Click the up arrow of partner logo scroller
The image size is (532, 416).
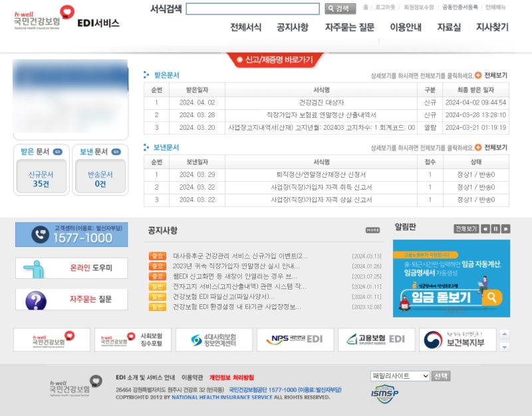point(505,334)
